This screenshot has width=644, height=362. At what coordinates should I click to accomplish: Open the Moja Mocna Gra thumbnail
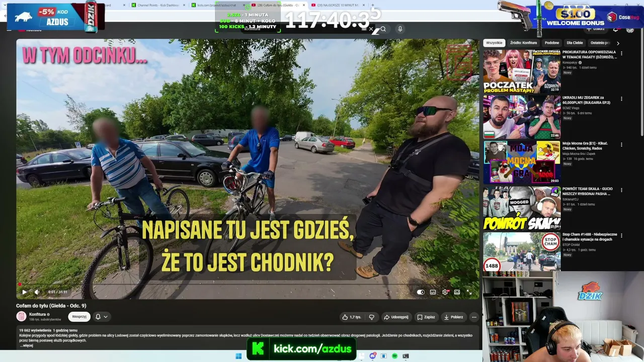(x=522, y=162)
